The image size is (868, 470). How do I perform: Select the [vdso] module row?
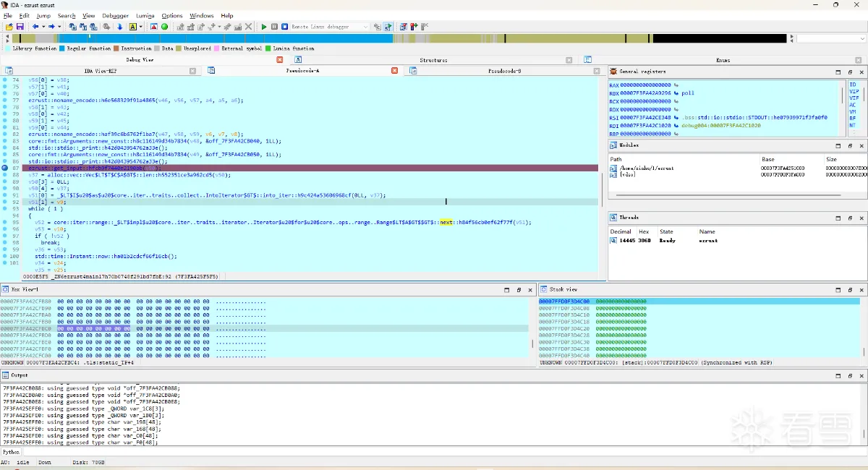[x=736, y=174]
